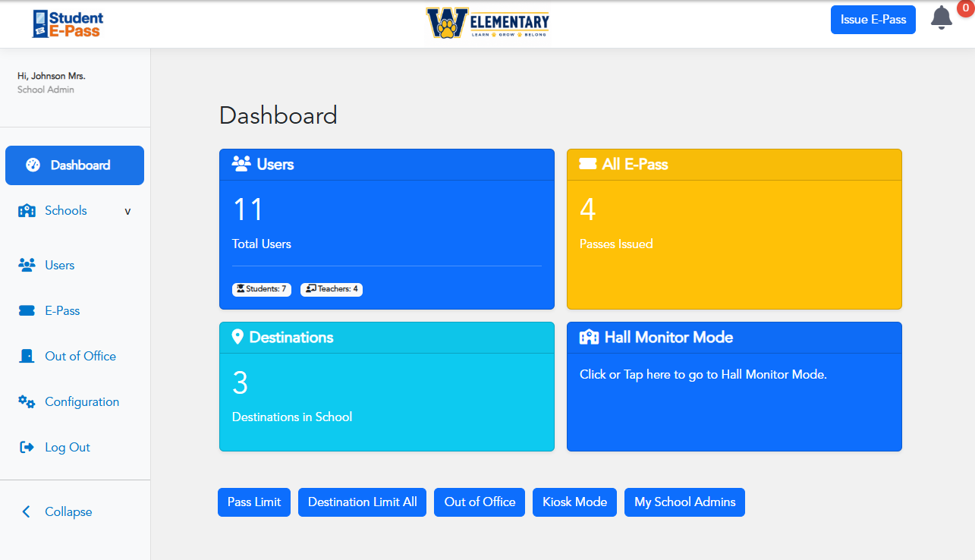This screenshot has height=560, width=975.
Task: Open the Destinations in School count 3
Action: [240, 382]
